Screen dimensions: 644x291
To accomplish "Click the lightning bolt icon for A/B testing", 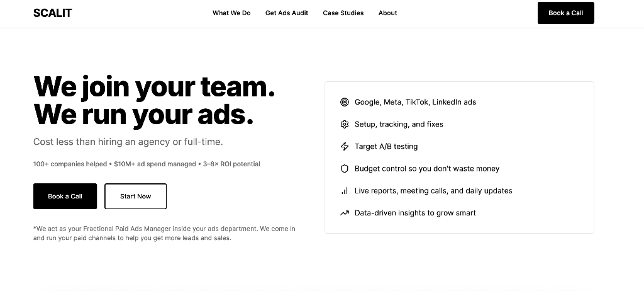I will click(345, 147).
